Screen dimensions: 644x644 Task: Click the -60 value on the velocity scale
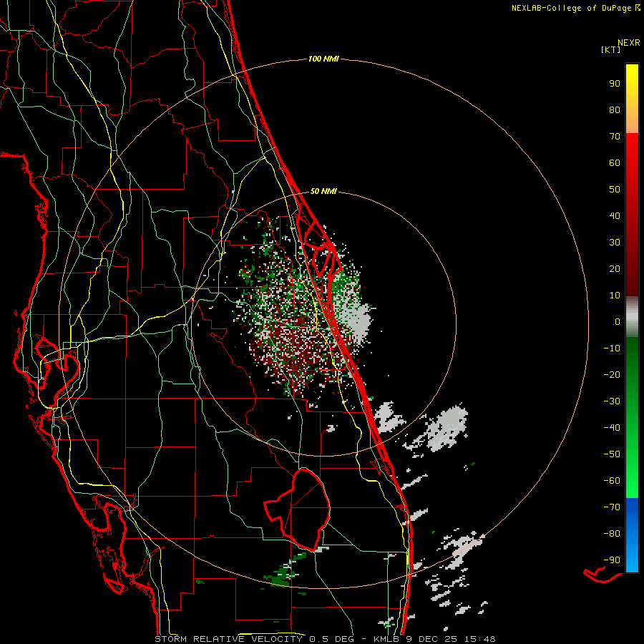[612, 481]
